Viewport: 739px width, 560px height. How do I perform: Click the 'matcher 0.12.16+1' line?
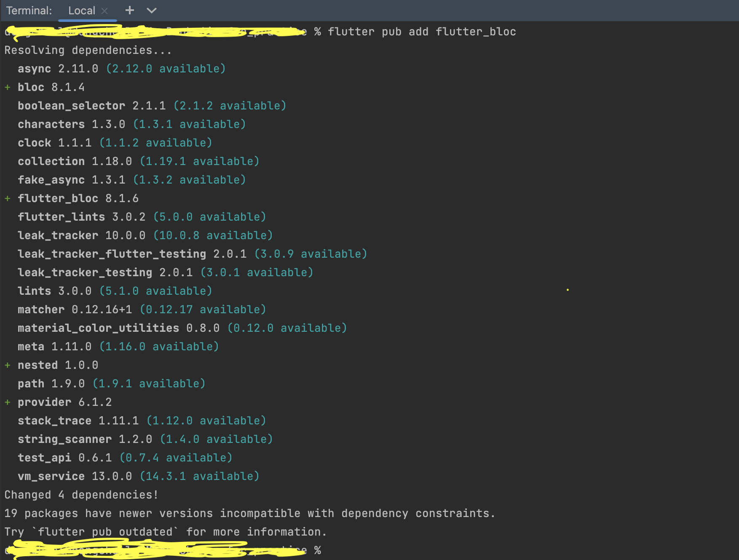click(x=142, y=309)
